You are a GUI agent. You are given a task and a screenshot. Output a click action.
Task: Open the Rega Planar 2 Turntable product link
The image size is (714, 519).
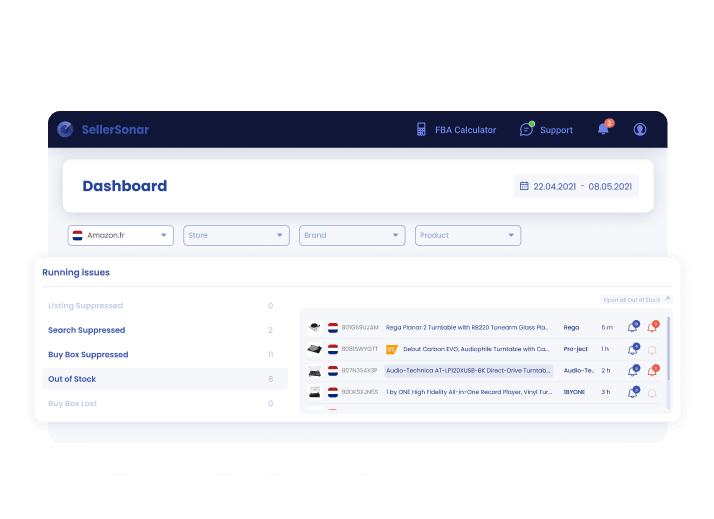click(x=468, y=327)
